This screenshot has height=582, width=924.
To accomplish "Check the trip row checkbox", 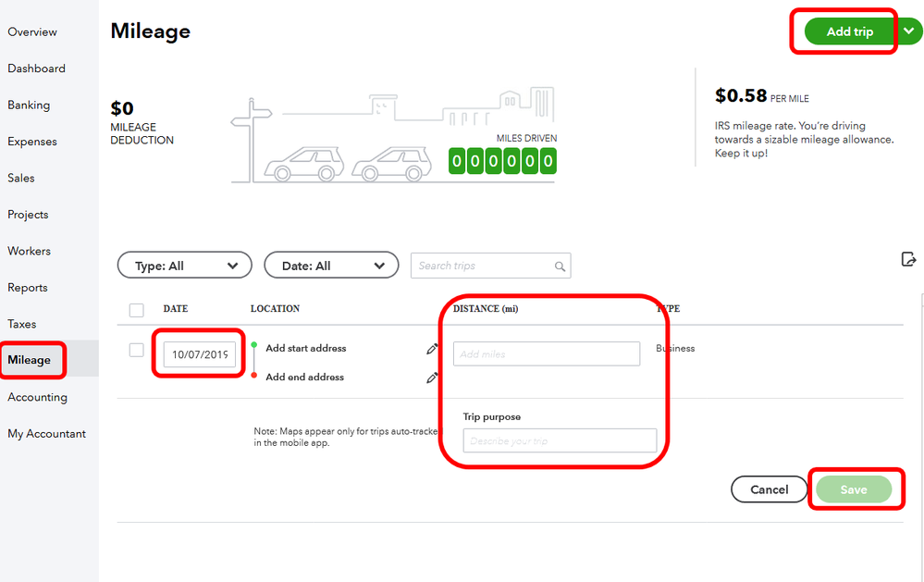I will [x=137, y=350].
